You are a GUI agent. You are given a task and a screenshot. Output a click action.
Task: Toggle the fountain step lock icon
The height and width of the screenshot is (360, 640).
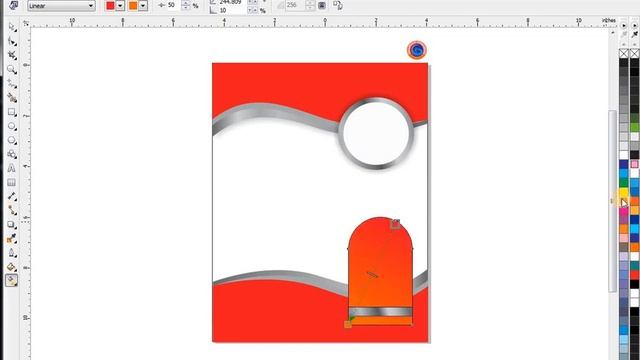pyautogui.click(x=322, y=5)
